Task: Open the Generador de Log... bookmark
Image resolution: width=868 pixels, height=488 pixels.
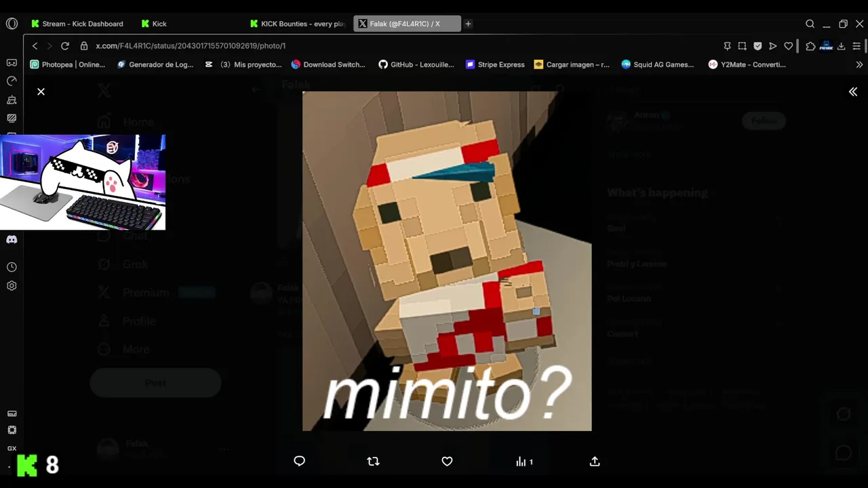Action: (155, 65)
